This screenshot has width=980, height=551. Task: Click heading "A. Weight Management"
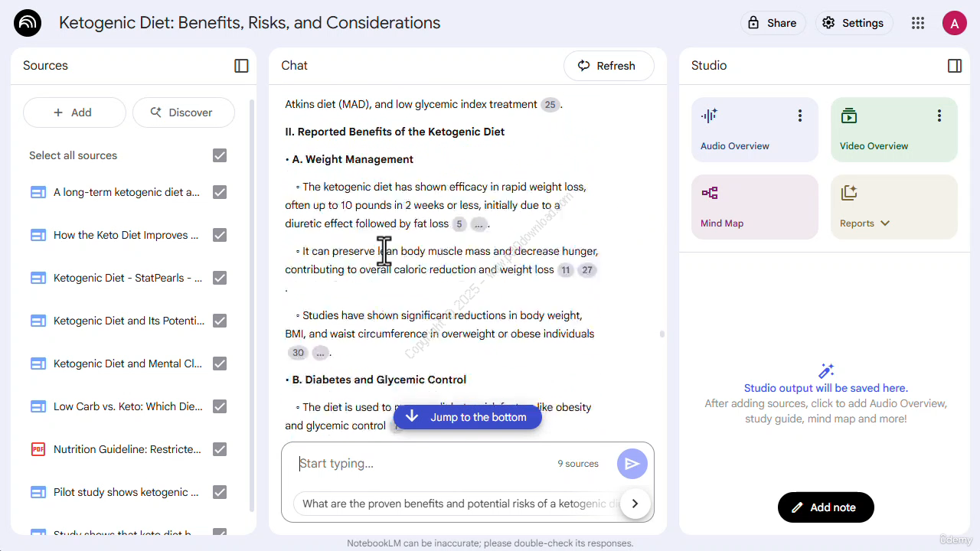coord(353,159)
